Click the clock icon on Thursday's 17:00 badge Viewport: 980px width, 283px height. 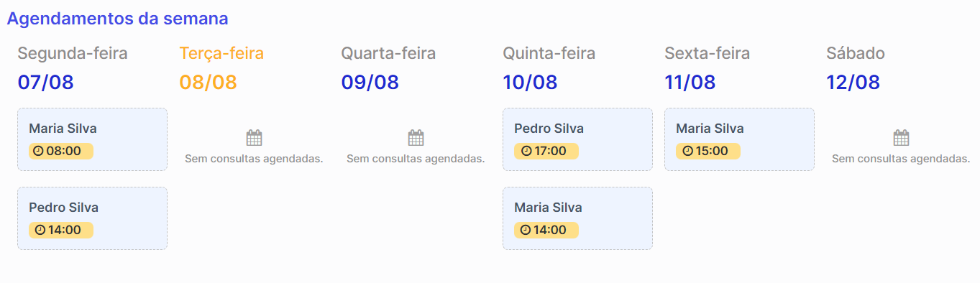pyautogui.click(x=525, y=151)
